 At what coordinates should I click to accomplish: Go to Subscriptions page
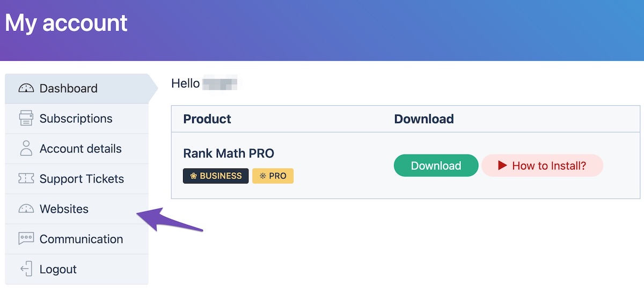pos(76,119)
